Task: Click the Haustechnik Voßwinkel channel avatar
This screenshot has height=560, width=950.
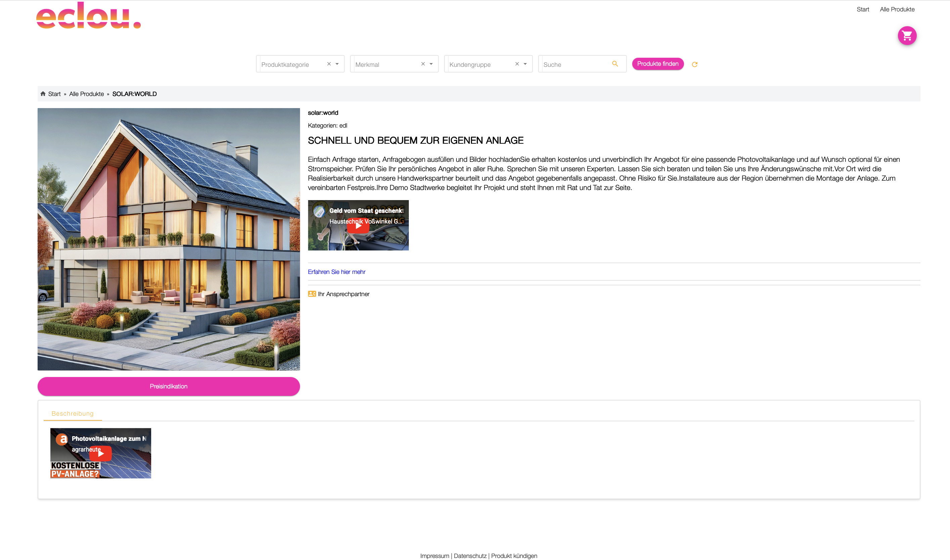Action: click(319, 211)
